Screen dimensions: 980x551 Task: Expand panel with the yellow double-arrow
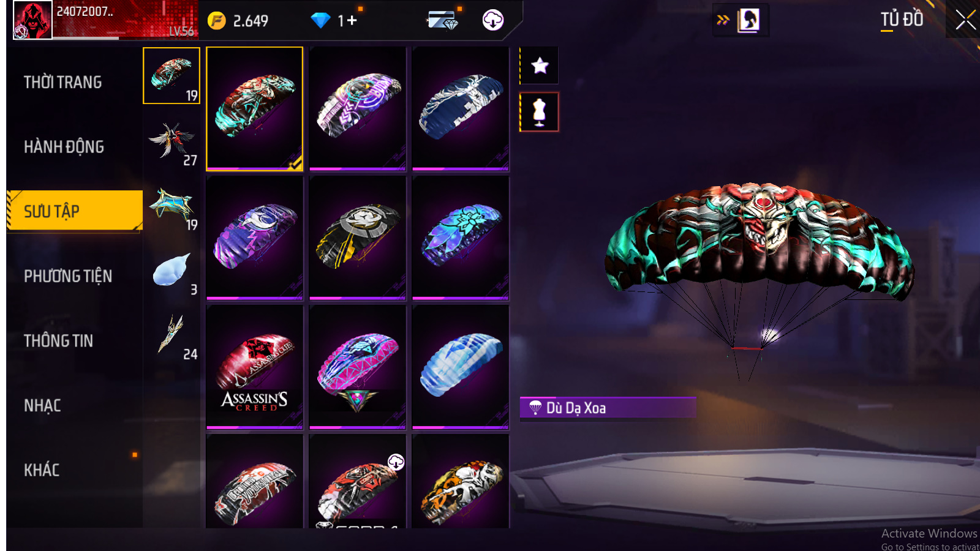click(x=723, y=20)
